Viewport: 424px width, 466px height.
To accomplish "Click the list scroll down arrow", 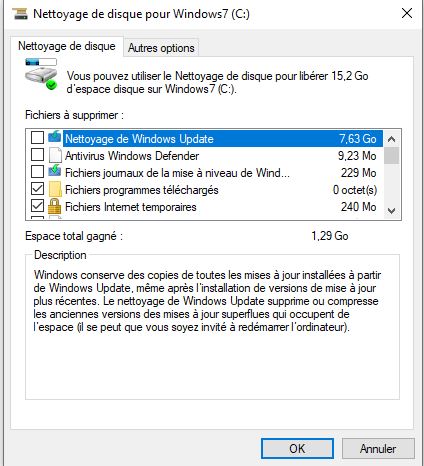I will (x=392, y=211).
